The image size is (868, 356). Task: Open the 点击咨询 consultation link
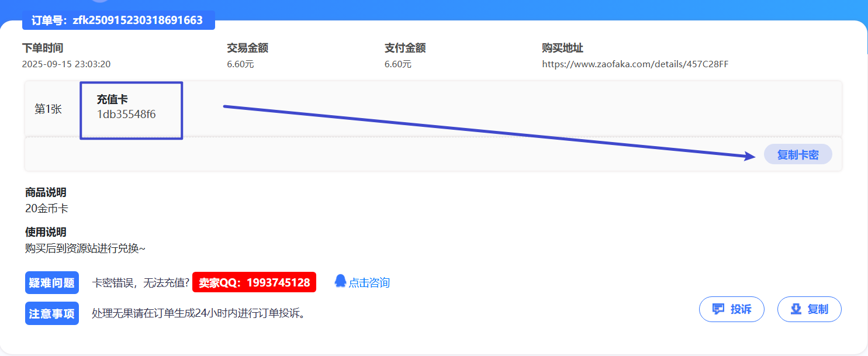tap(369, 283)
